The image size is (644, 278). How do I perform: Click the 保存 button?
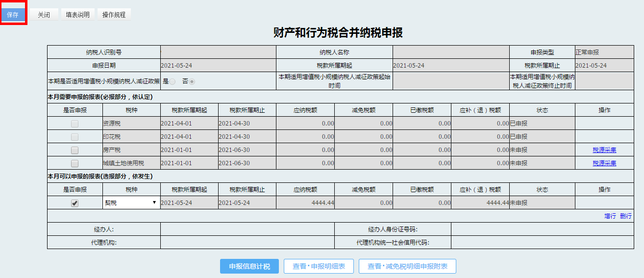(x=13, y=15)
